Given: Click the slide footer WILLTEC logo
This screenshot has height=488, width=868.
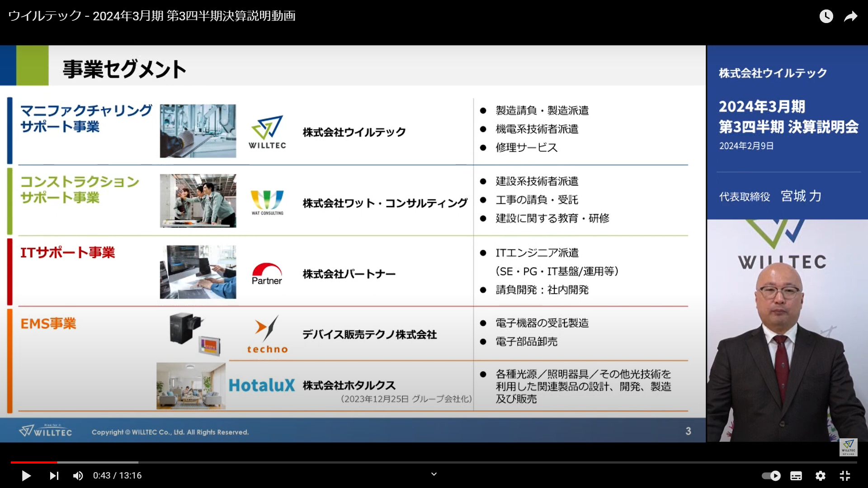Looking at the screenshot, I should click(x=45, y=431).
